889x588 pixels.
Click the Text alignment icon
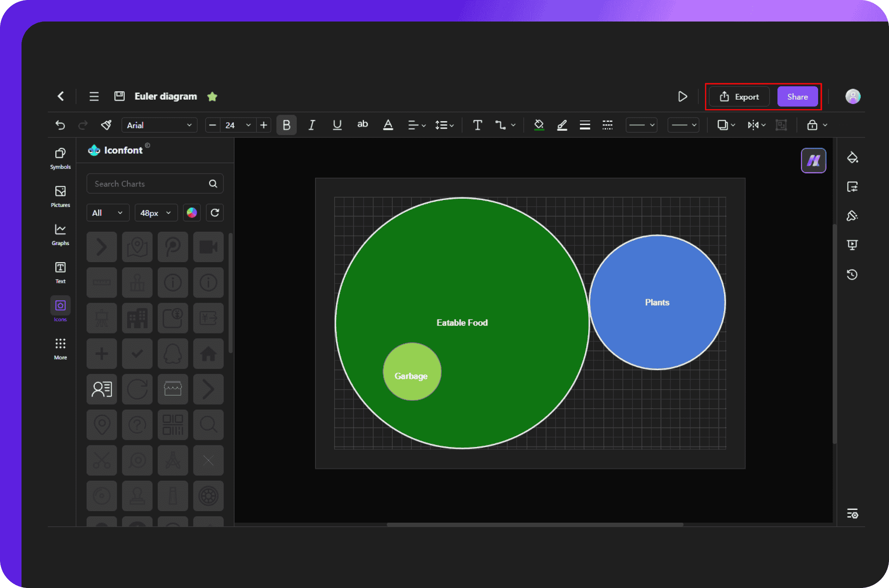413,125
